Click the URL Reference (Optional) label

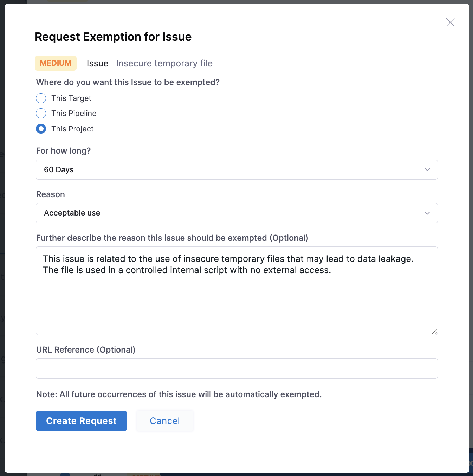pos(85,350)
